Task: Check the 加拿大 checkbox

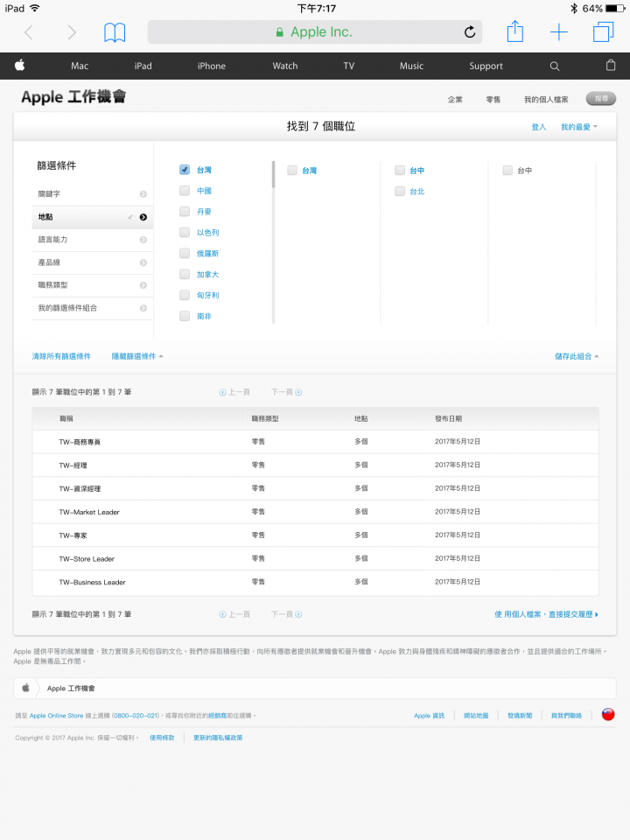Action: (x=185, y=274)
